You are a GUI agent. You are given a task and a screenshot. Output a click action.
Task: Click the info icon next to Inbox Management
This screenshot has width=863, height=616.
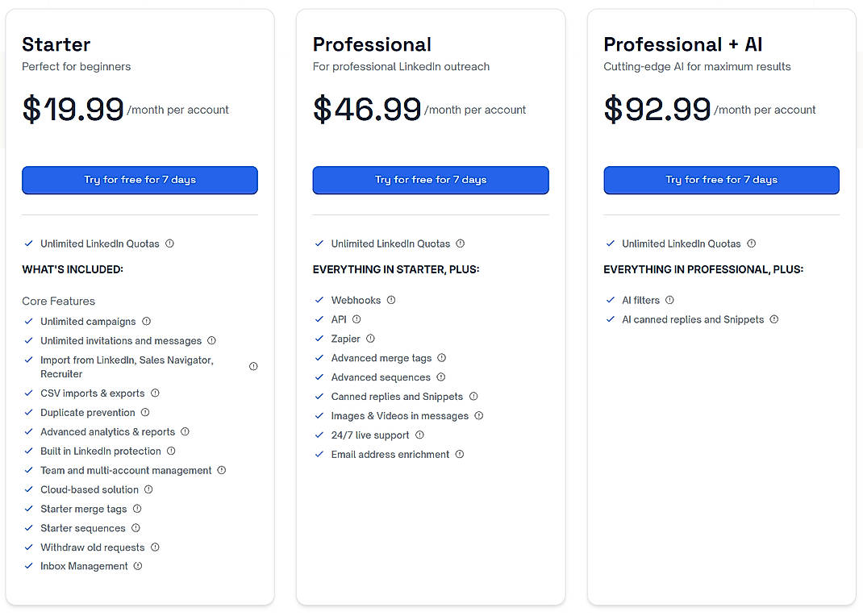[138, 566]
